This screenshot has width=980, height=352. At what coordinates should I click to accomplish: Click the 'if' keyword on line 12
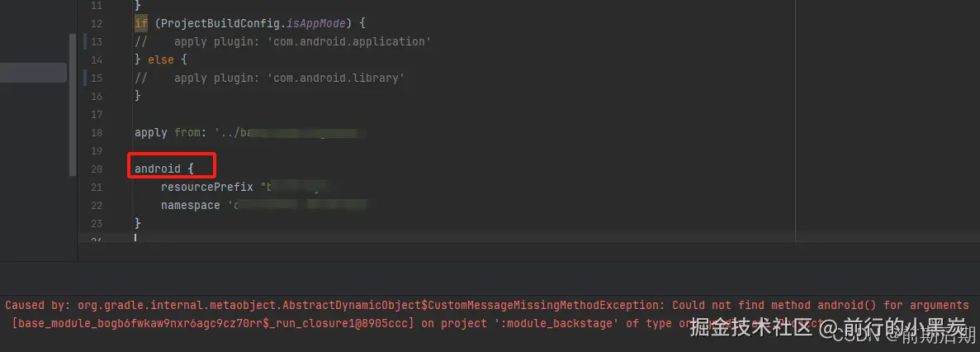(x=141, y=23)
